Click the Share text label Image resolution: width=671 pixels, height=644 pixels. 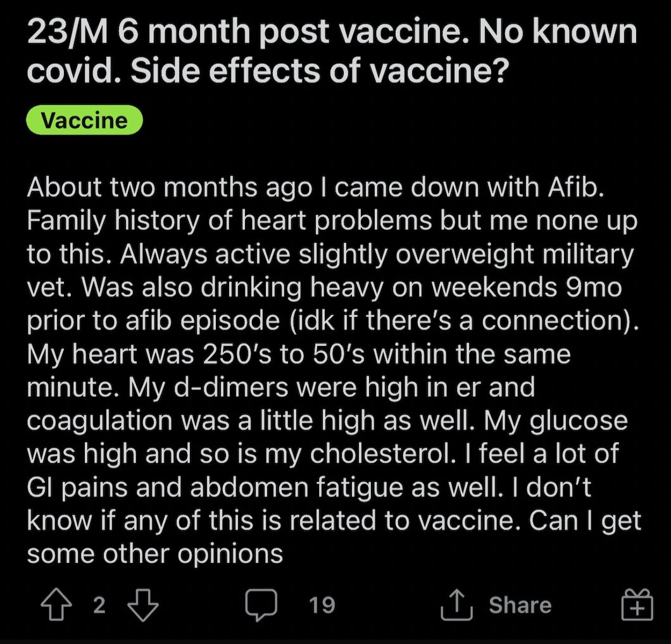520,605
